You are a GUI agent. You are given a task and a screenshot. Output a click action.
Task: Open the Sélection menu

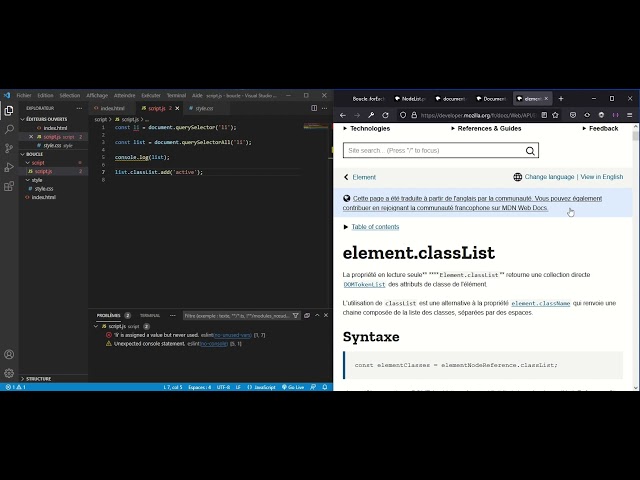[70, 96]
